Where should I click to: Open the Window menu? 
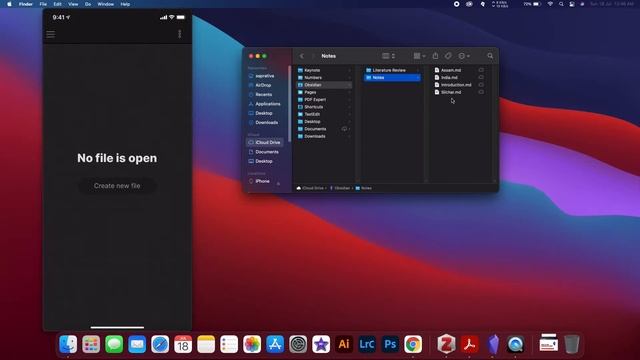(105, 4)
